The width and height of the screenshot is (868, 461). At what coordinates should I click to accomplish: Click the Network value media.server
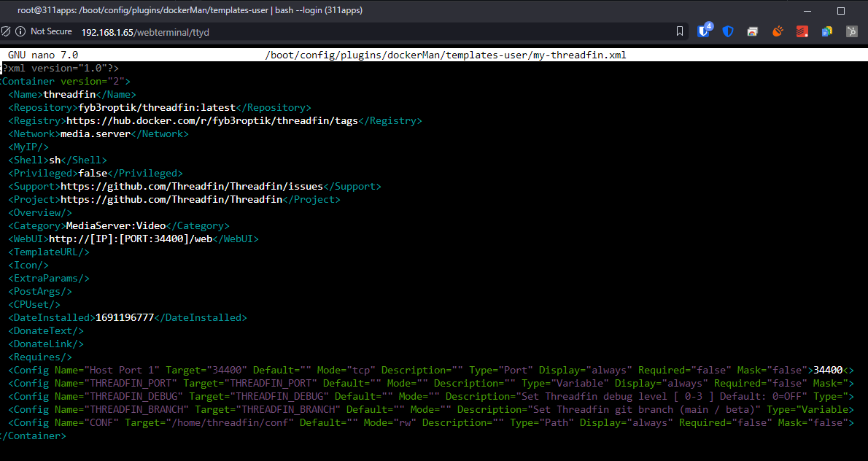(96, 134)
